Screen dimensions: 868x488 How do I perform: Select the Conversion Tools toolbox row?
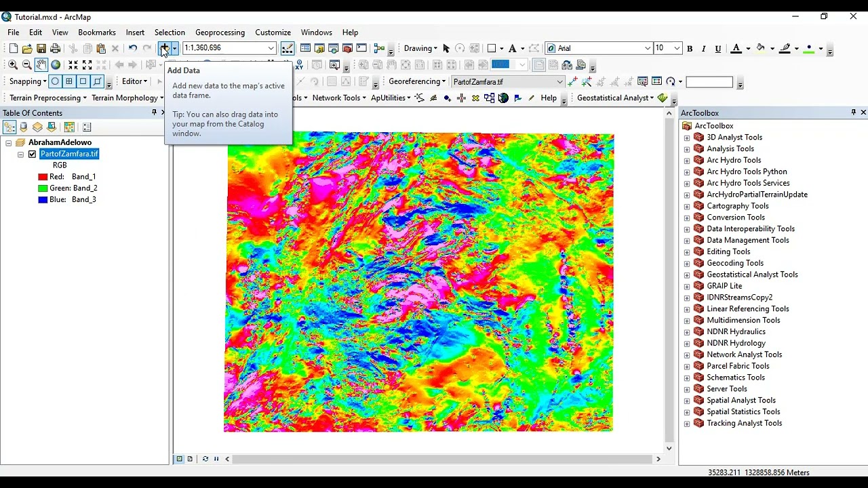(x=736, y=218)
